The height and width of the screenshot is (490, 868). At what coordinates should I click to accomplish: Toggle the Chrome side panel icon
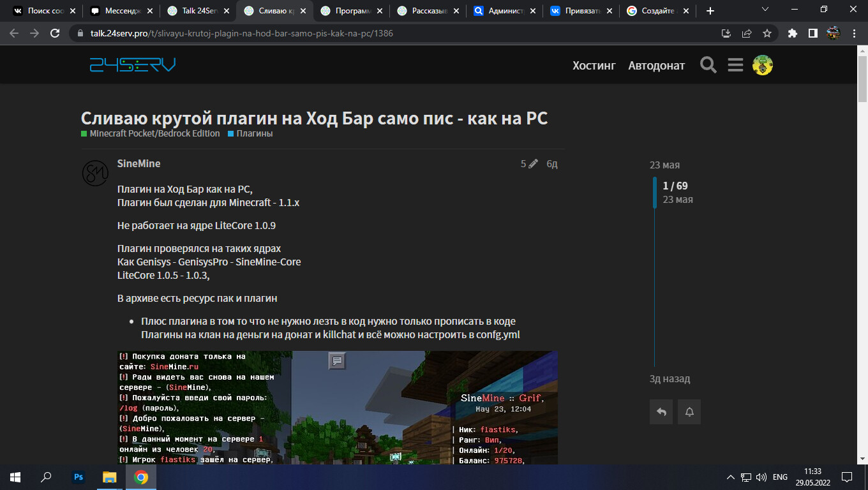click(813, 33)
